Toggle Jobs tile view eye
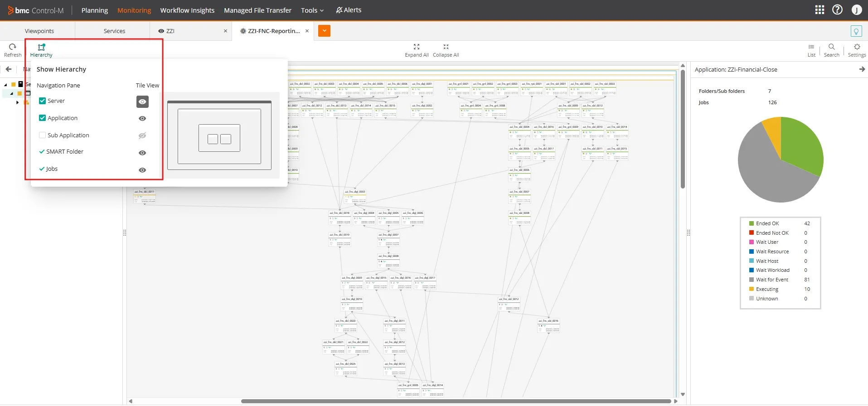This screenshot has width=868, height=406. coord(142,170)
